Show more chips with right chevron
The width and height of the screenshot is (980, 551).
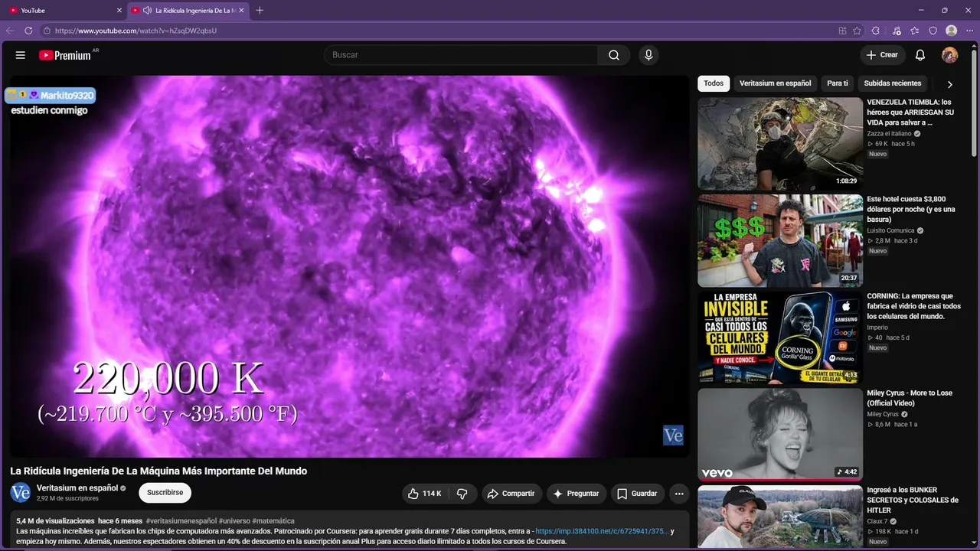pos(950,84)
